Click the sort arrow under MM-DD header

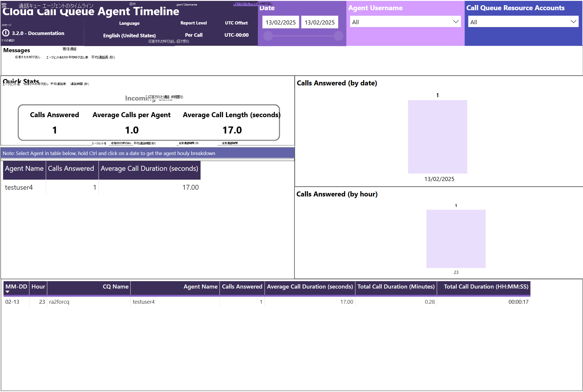(8, 292)
